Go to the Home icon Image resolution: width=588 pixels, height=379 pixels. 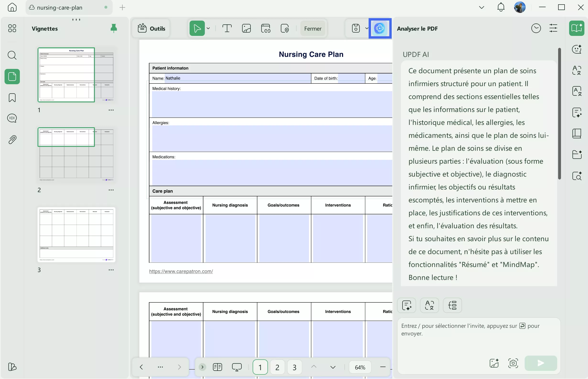(x=12, y=7)
